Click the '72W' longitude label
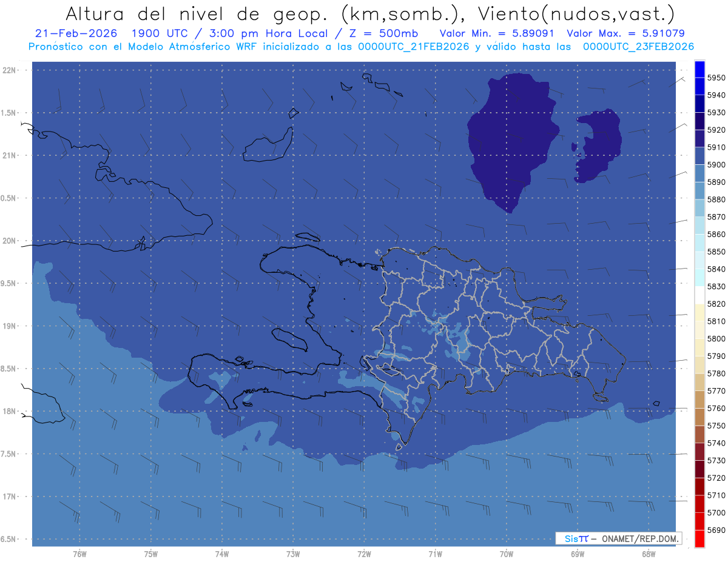 (x=364, y=554)
